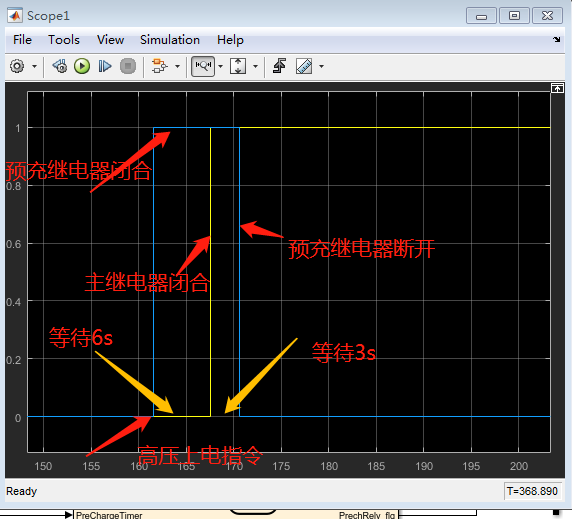This screenshot has height=519, width=572.
Task: Minimize the Scope1 window
Action: (x=481, y=16)
